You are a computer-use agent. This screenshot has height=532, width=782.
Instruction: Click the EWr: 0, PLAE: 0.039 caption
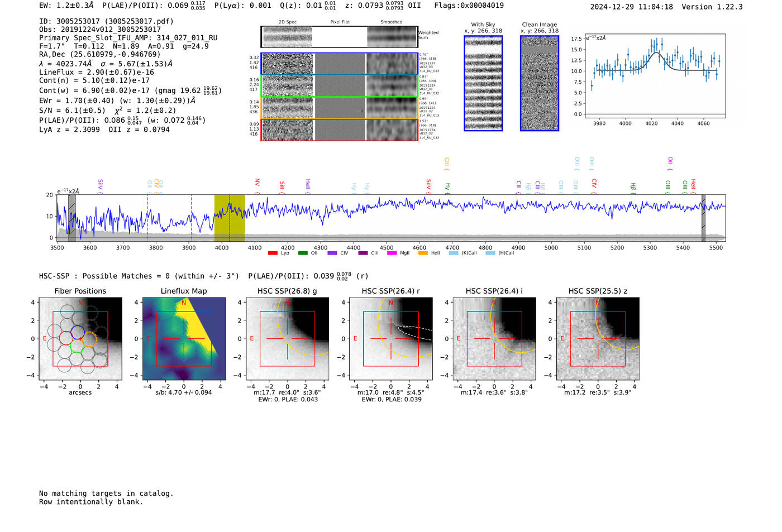[x=392, y=399]
